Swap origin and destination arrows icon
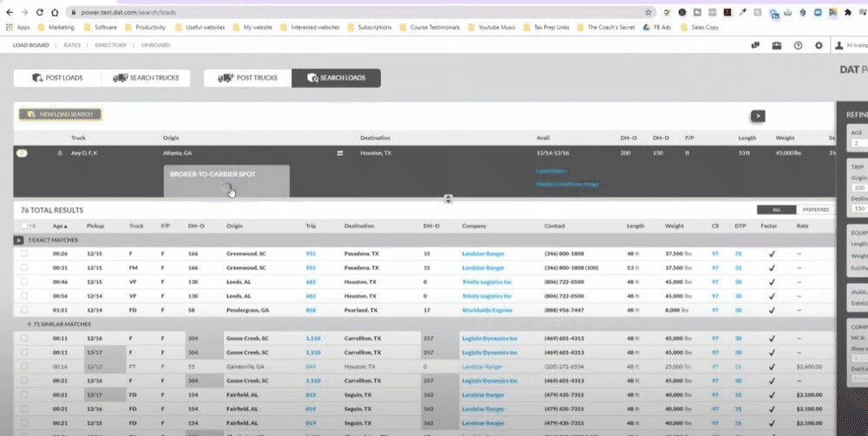868x436 pixels. (340, 154)
